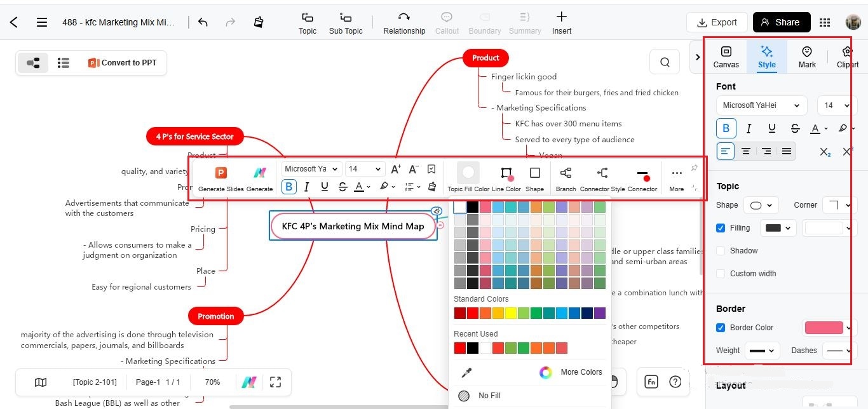The height and width of the screenshot is (409, 868).
Task: Choose No Fill in the color picker
Action: tap(480, 396)
